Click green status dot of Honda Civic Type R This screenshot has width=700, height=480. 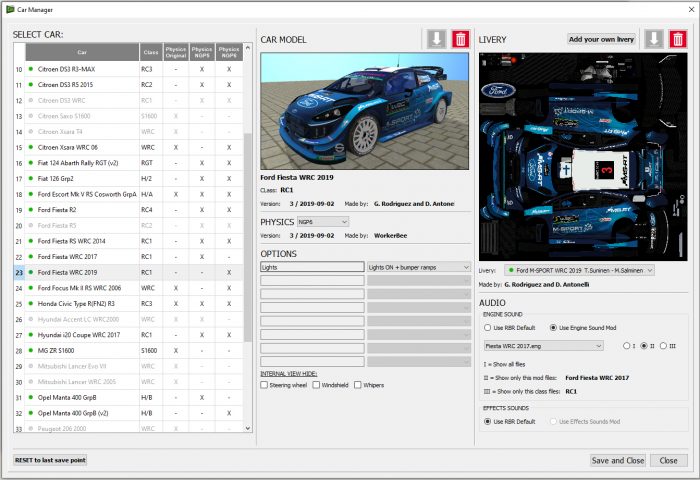[31, 303]
